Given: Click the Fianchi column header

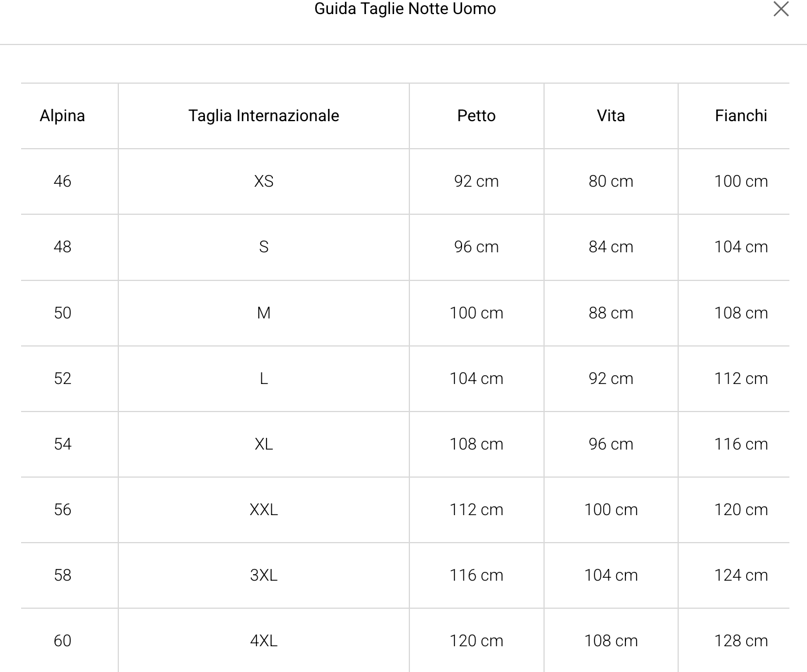Looking at the screenshot, I should coord(741,116).
